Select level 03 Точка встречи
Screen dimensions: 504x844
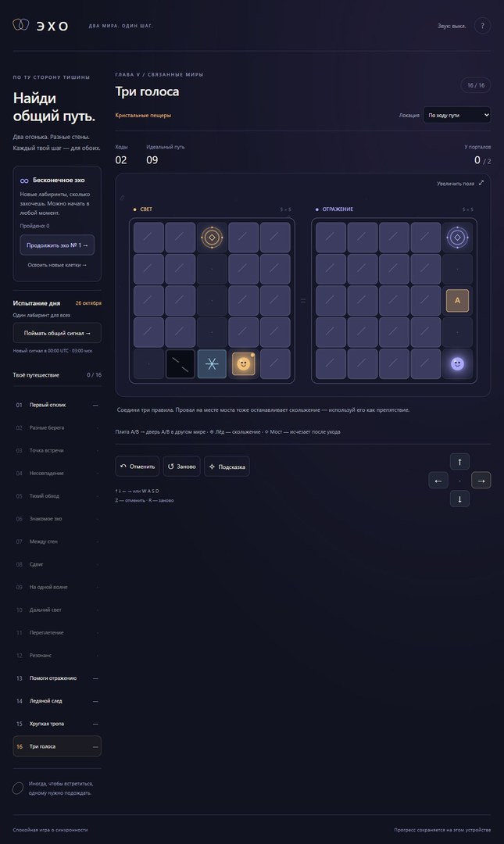pos(57,450)
